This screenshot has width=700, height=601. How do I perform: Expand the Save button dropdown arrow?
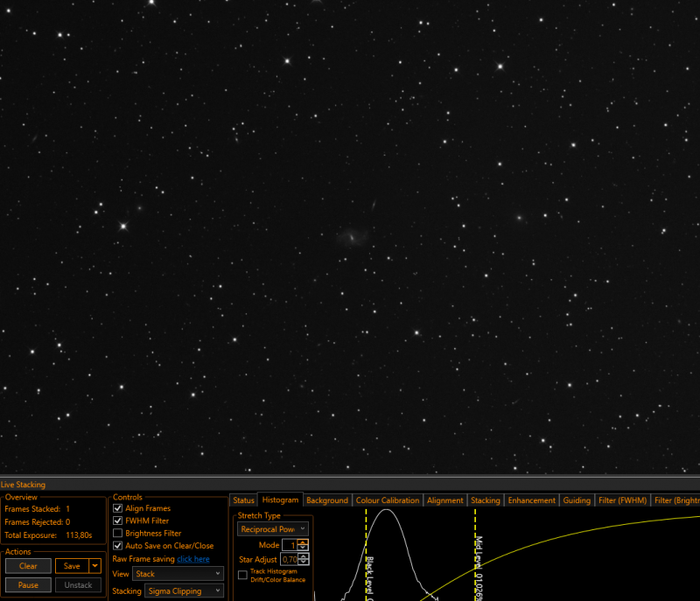tap(95, 566)
